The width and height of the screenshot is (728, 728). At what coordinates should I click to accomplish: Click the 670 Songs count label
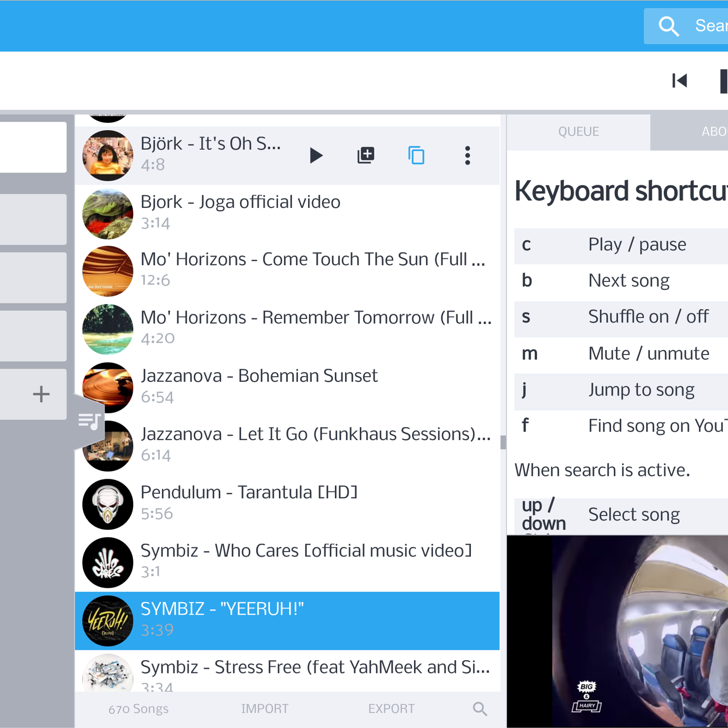[x=138, y=708]
